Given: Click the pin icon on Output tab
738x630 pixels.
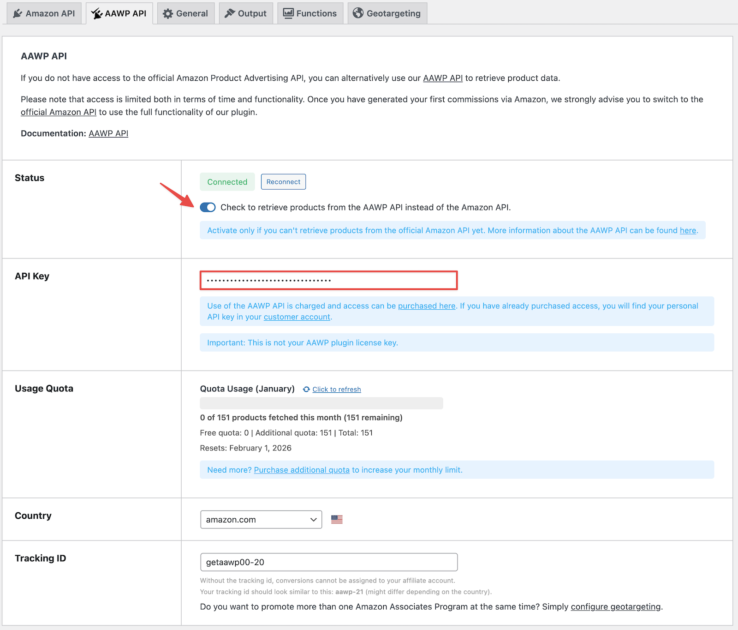Looking at the screenshot, I should [230, 13].
